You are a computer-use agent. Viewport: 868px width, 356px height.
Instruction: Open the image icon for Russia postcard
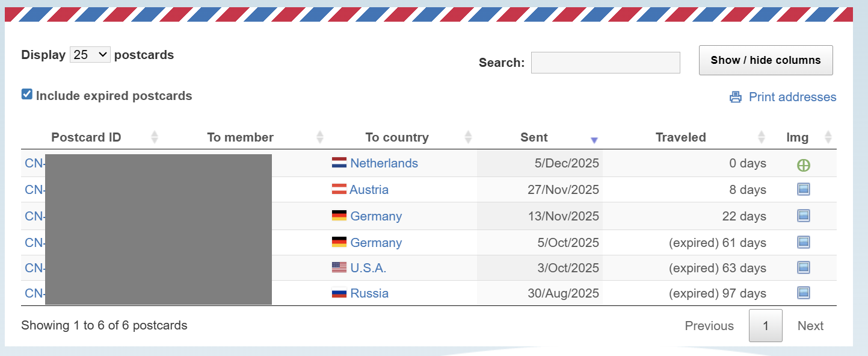click(x=803, y=293)
